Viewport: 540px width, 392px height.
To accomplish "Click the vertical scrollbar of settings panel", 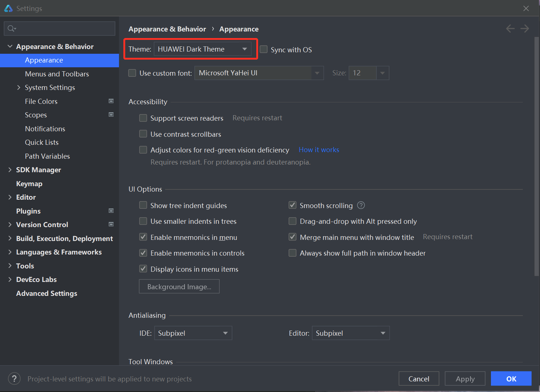I will click(x=536, y=156).
